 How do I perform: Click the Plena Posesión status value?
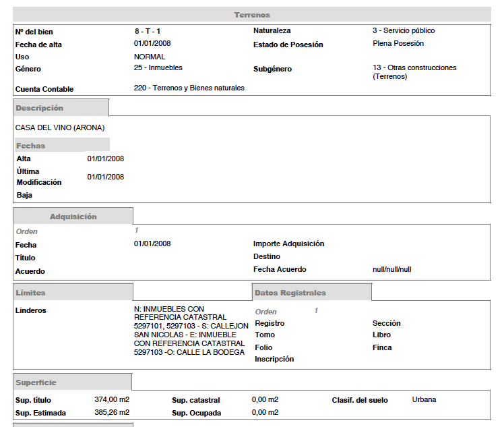point(398,44)
